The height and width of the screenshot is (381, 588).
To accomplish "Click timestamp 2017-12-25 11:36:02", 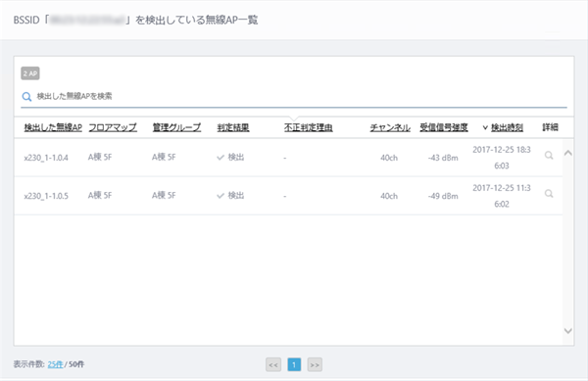I will (x=502, y=196).
